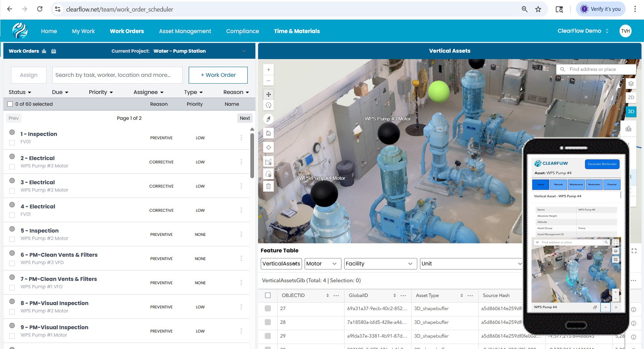644x349 pixels.
Task: Toggle the feature table header select-all checkbox
Action: tap(268, 295)
